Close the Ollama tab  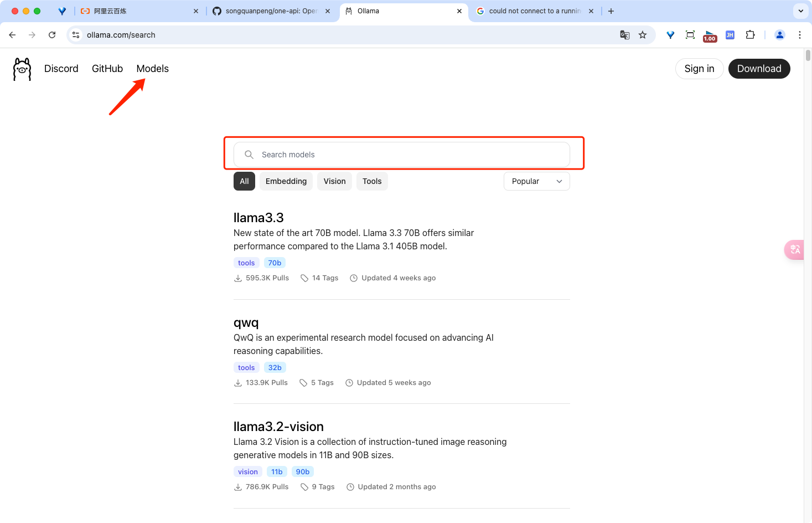pos(459,11)
